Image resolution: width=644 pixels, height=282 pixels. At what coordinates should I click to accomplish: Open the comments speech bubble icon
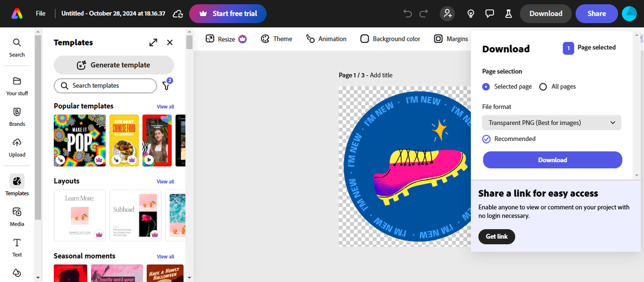(490, 14)
